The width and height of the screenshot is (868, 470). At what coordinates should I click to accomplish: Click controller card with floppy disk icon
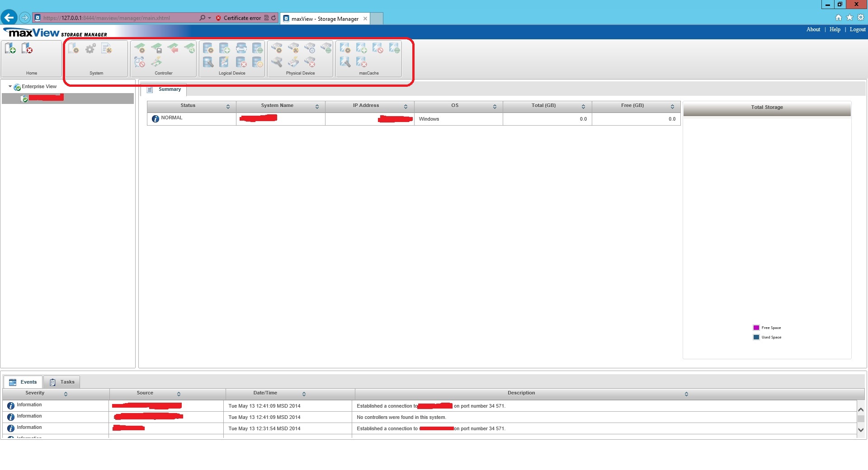coord(156,48)
